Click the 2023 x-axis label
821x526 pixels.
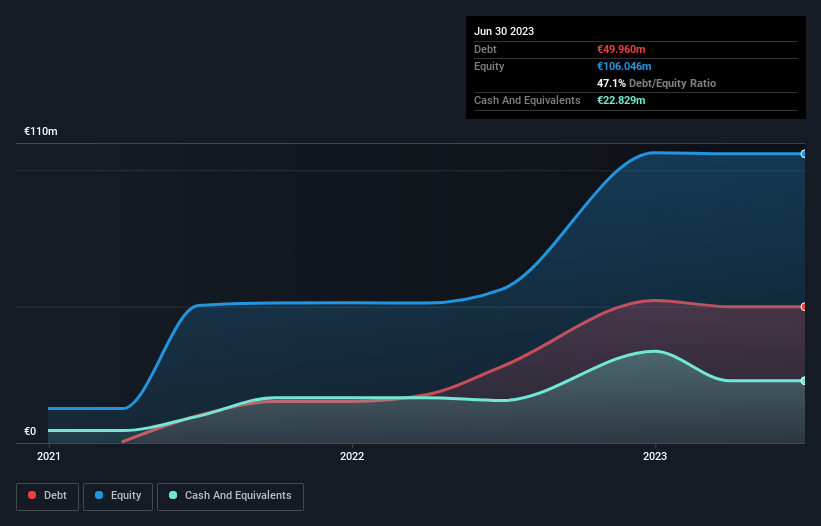[655, 456]
